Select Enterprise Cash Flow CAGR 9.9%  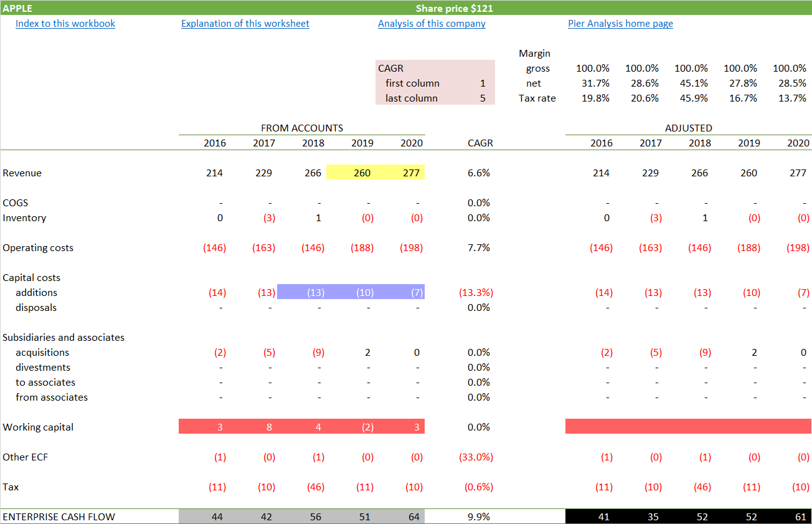pyautogui.click(x=479, y=517)
